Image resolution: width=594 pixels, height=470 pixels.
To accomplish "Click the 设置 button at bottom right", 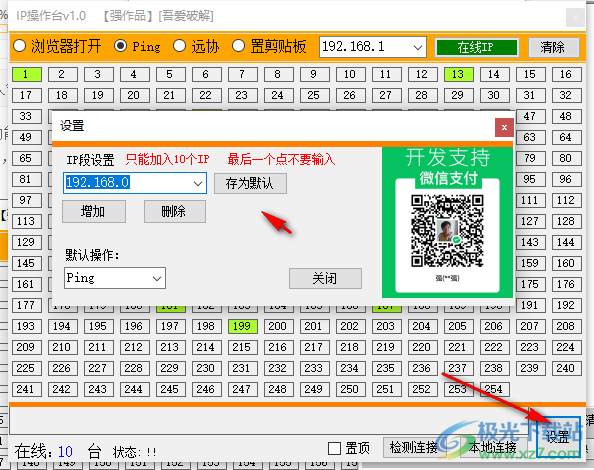I will (x=558, y=437).
